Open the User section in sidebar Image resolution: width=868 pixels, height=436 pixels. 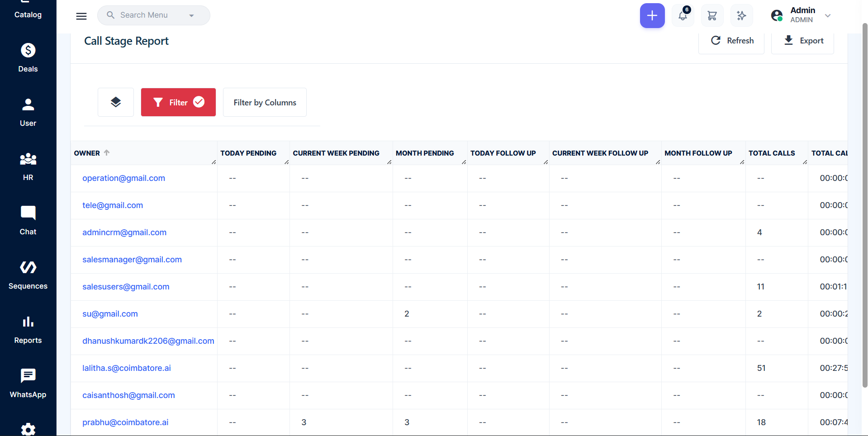click(x=28, y=112)
